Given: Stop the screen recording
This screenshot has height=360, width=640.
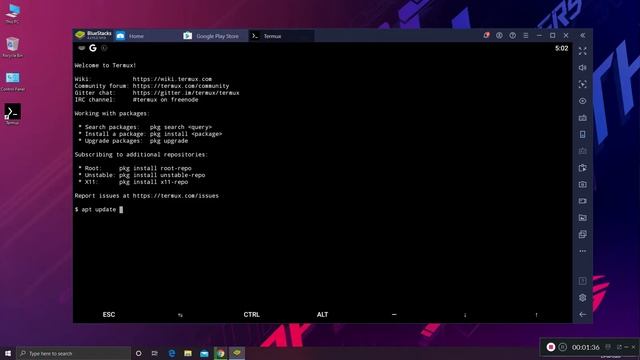Looking at the screenshot, I should click(x=551, y=347).
